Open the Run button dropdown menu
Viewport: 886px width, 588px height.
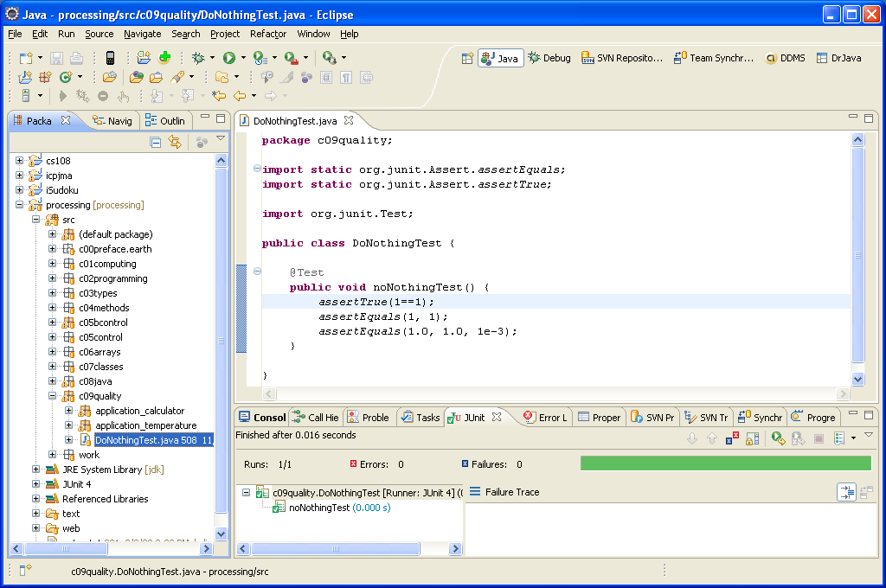pos(243,57)
